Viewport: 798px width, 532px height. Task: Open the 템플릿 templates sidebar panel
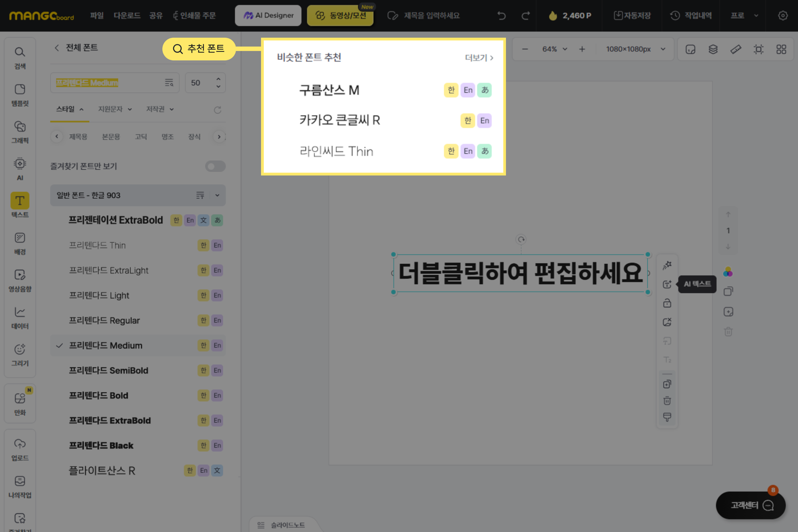tap(20, 95)
